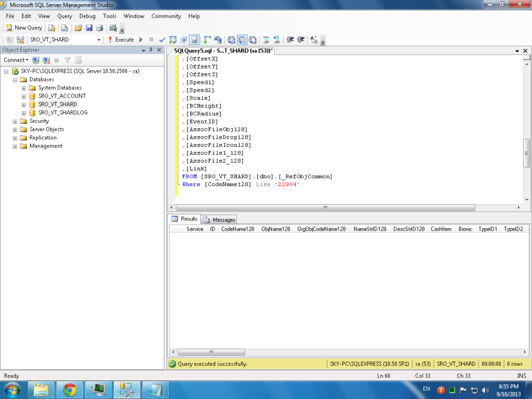
Task: Click the query editor vertical scrollbar thumb
Action: (527, 153)
